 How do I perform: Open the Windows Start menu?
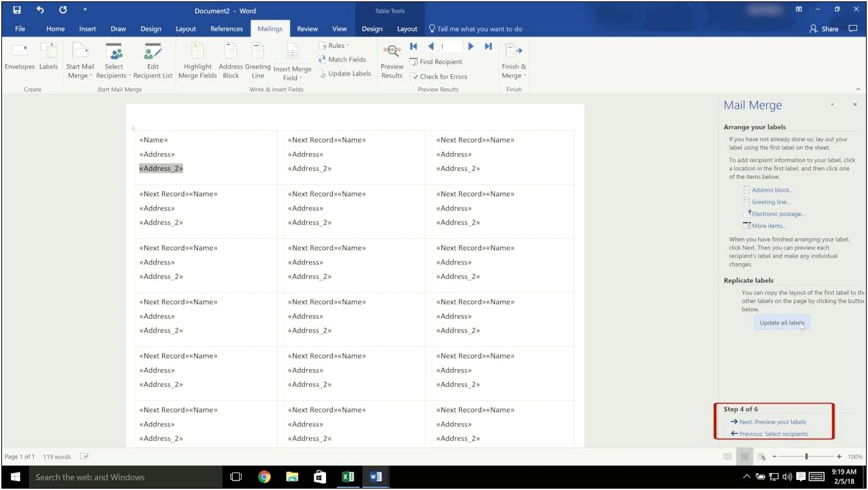[16, 477]
